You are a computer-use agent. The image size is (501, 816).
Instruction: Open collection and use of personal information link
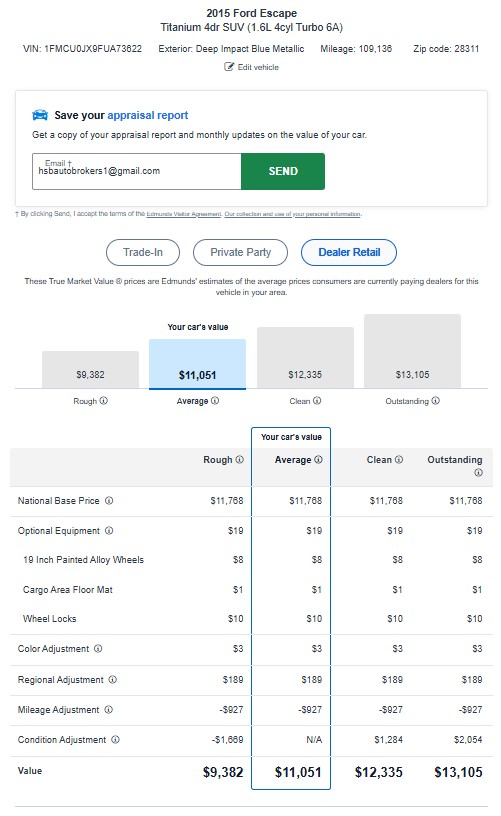pos(292,214)
